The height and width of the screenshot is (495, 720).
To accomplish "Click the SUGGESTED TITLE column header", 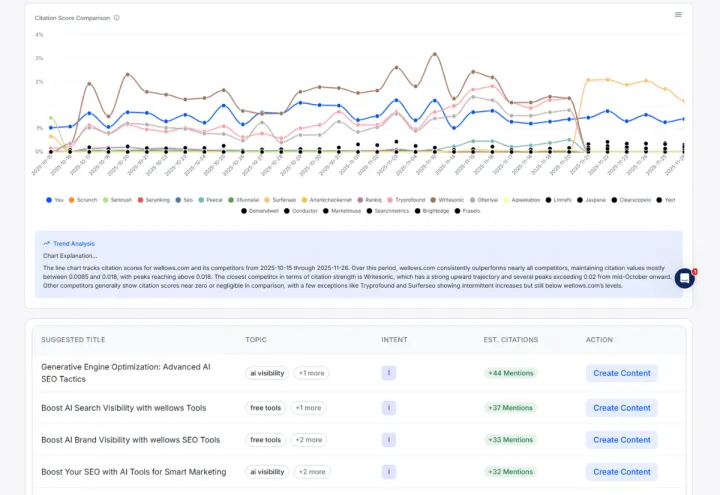I will tap(73, 340).
